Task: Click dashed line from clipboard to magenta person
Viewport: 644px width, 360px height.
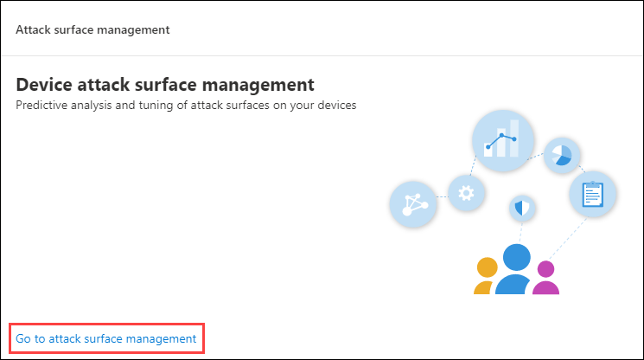Action: click(568, 238)
